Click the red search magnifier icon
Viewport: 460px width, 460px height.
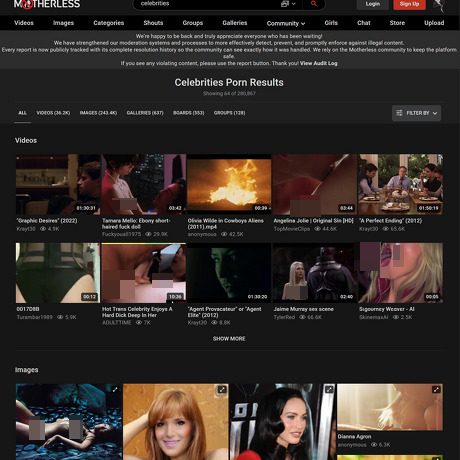point(313,4)
